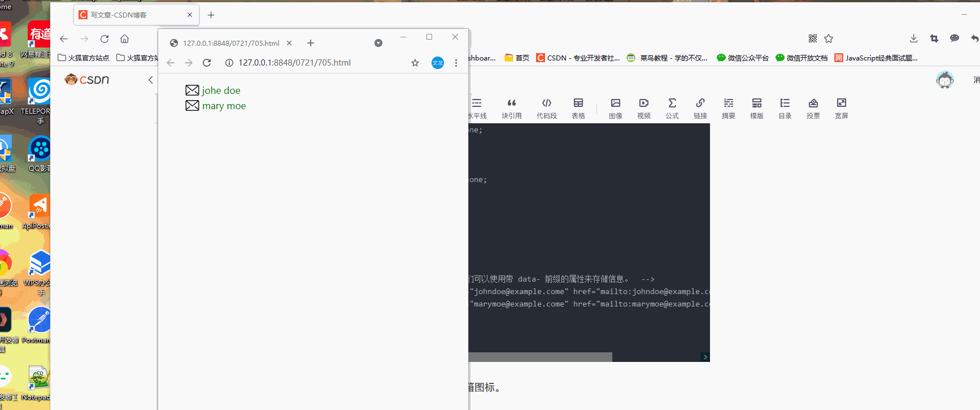The width and height of the screenshot is (980, 410).
Task: Open the 菜鸟教程 bookmark
Action: tap(667, 58)
